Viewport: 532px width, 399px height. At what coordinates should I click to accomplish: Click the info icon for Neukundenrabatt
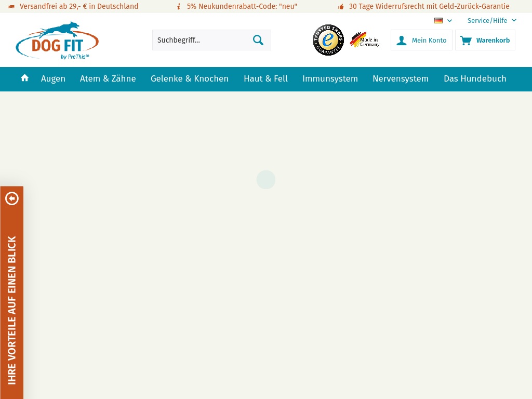[179, 7]
